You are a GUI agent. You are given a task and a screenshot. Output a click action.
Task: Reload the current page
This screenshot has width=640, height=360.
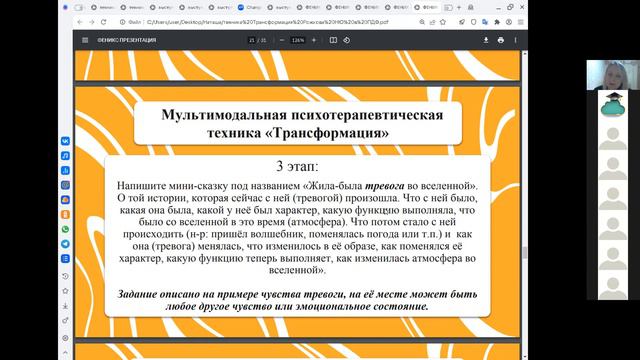[104, 22]
